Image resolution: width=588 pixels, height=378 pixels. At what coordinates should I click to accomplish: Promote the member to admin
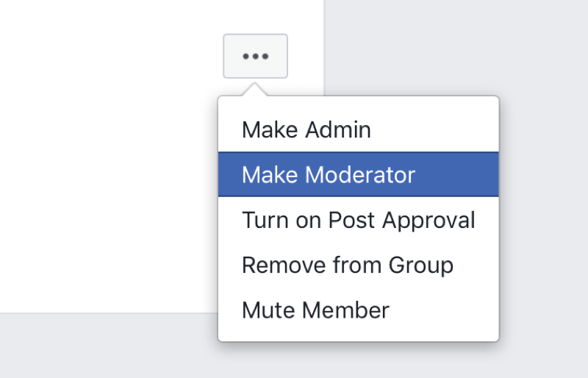pos(359,129)
